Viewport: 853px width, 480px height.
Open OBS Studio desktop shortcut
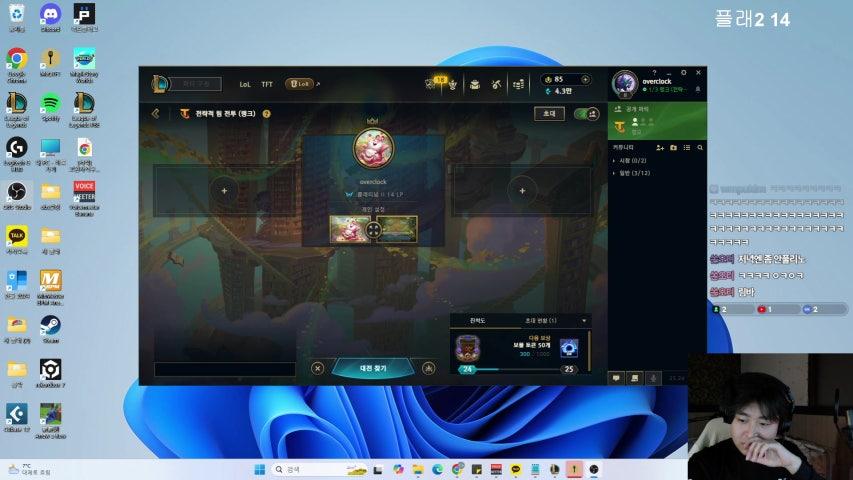click(x=17, y=196)
